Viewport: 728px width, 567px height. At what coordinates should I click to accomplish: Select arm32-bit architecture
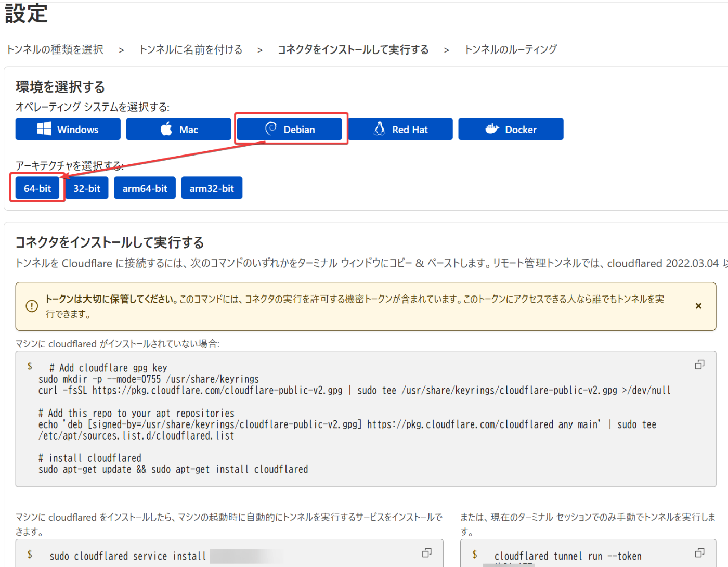coord(212,188)
